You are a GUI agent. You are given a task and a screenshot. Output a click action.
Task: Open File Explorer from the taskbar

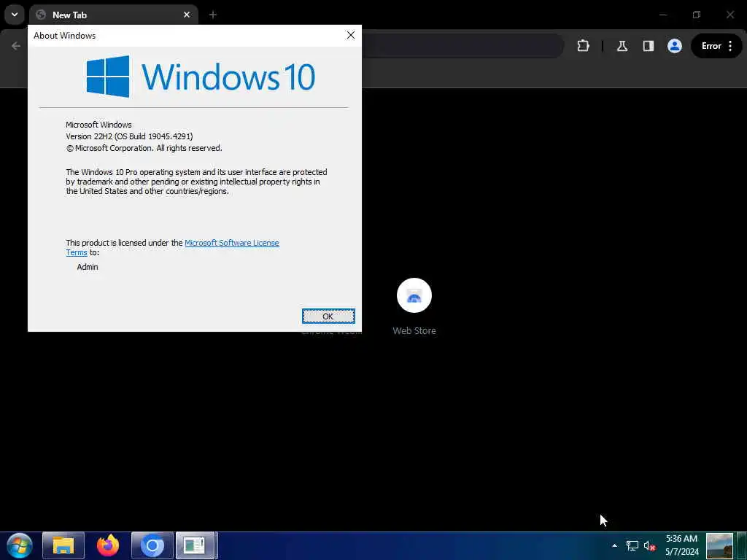[x=63, y=545]
